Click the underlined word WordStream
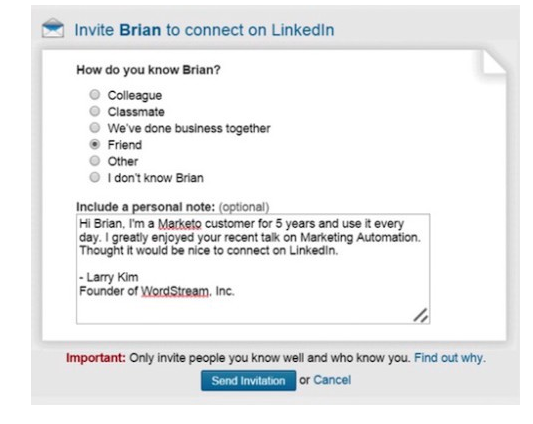 [175, 291]
